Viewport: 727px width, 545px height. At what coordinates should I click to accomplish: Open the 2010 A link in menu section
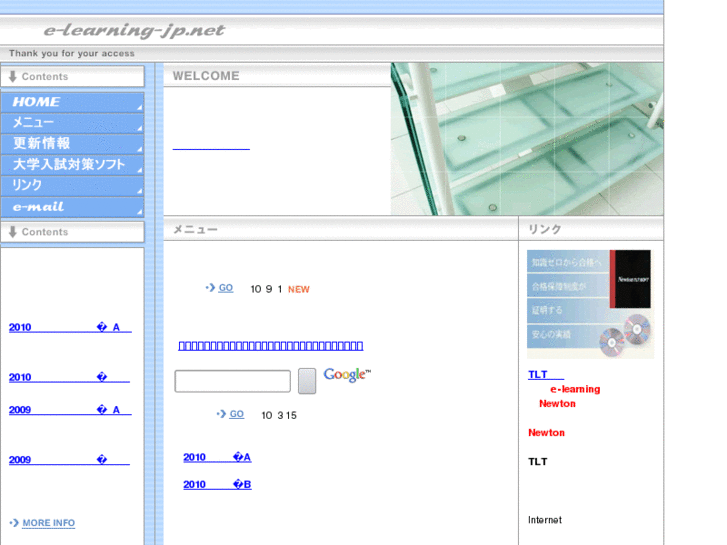coord(217,457)
